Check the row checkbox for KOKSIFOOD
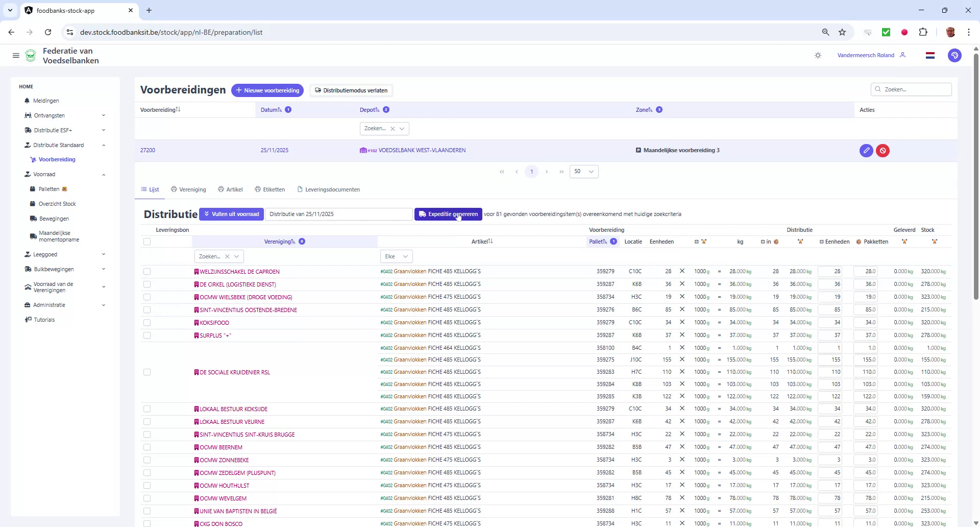 pyautogui.click(x=147, y=322)
